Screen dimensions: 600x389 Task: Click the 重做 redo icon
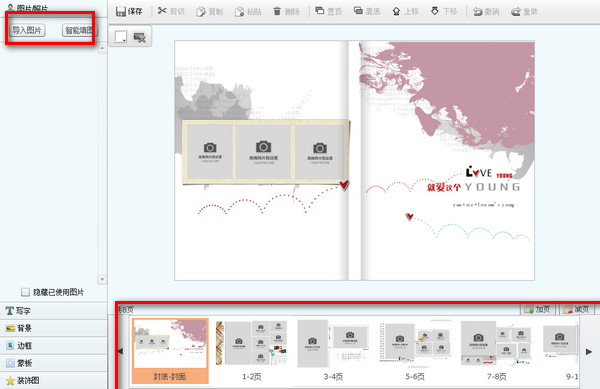516,12
